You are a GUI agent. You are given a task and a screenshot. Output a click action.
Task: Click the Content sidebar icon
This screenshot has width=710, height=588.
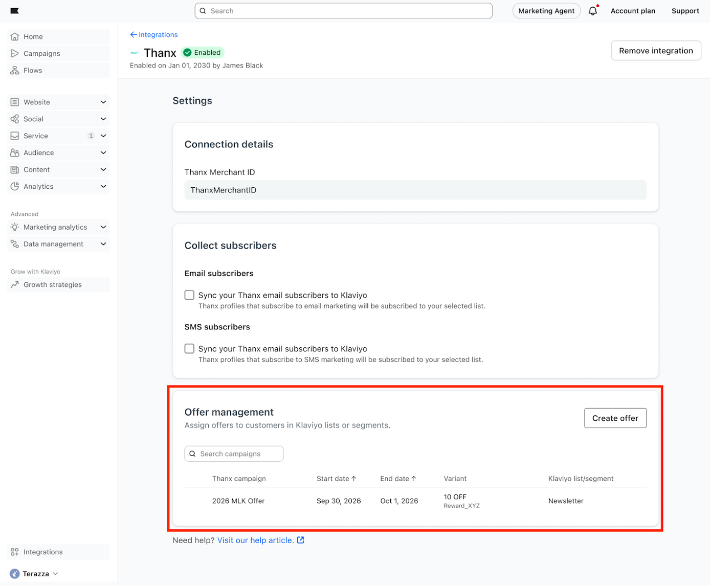[15, 170]
